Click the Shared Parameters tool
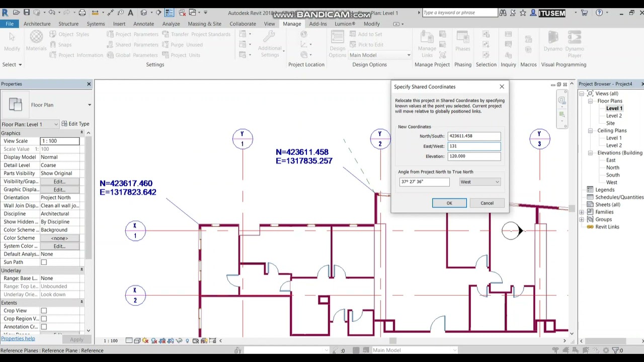This screenshot has height=362, width=644. coord(132,45)
